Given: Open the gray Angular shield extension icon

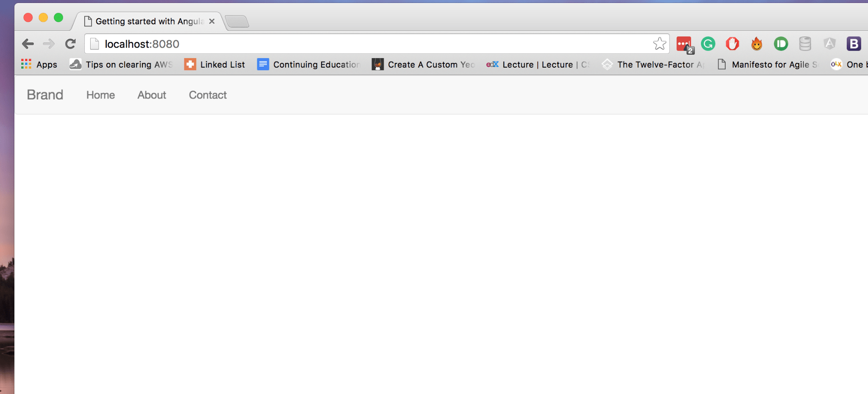Looking at the screenshot, I should coord(829,43).
